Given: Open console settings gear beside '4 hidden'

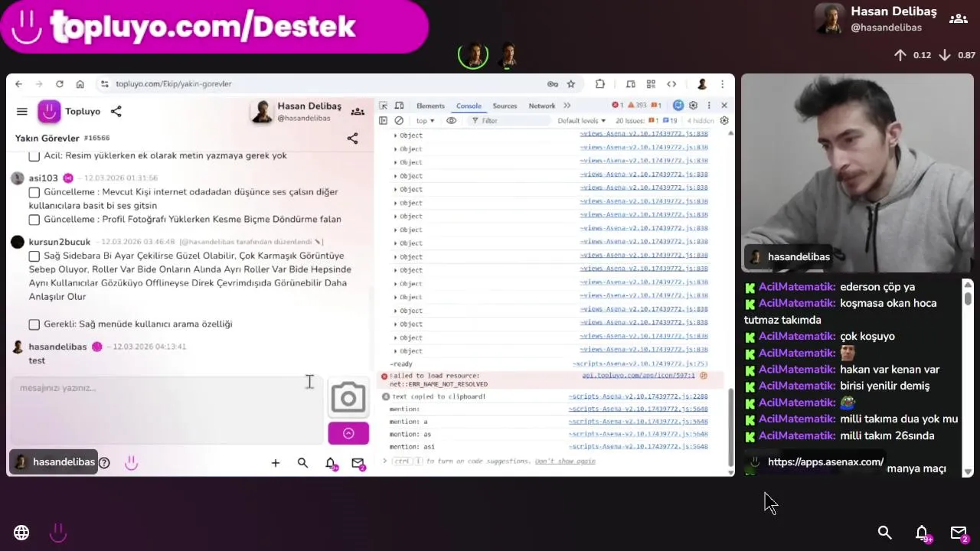Looking at the screenshot, I should 724,121.
